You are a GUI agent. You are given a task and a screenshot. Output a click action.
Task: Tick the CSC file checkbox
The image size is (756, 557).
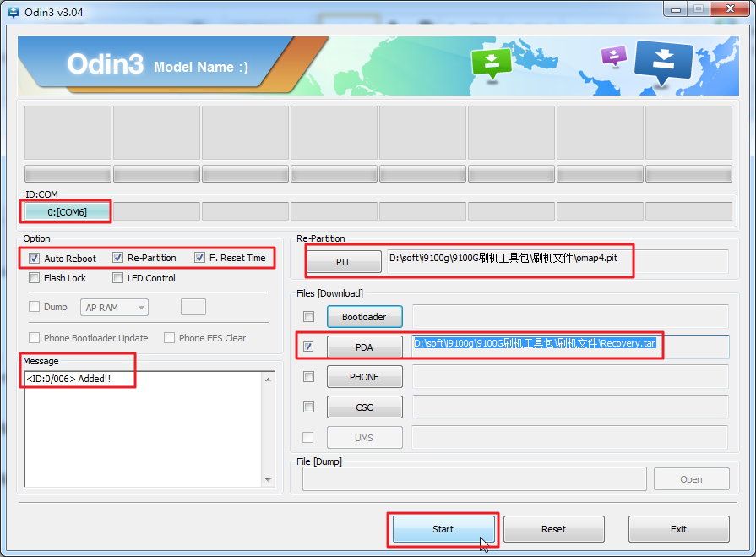(x=308, y=407)
